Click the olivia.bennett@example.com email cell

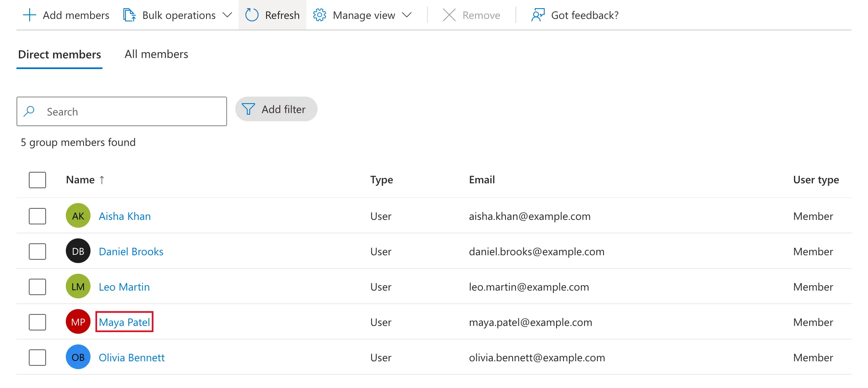[537, 358]
